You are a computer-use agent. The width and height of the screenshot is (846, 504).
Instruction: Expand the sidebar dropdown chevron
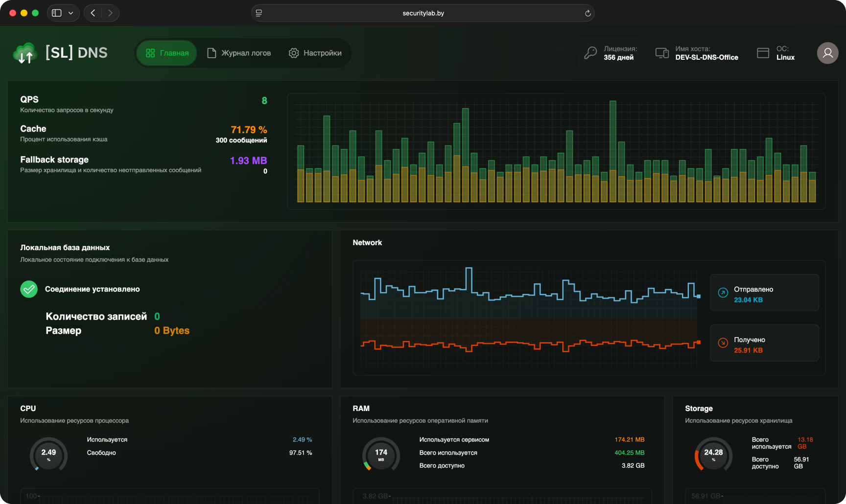70,13
